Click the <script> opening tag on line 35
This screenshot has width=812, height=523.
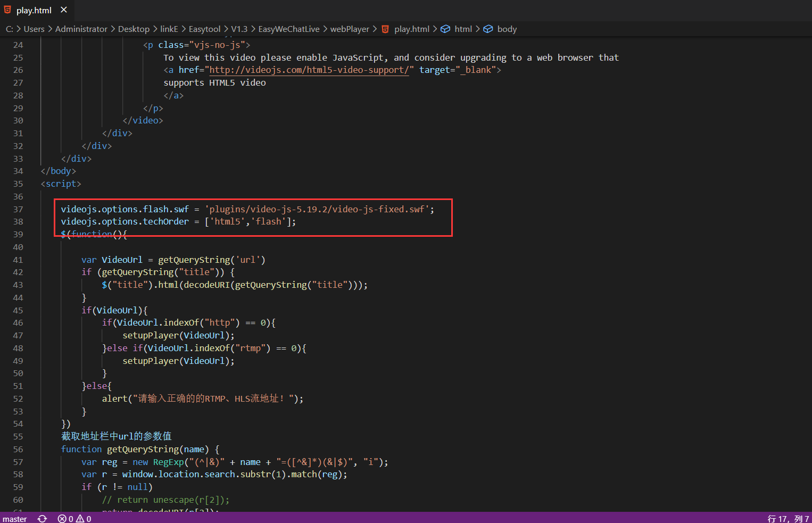[61, 184]
